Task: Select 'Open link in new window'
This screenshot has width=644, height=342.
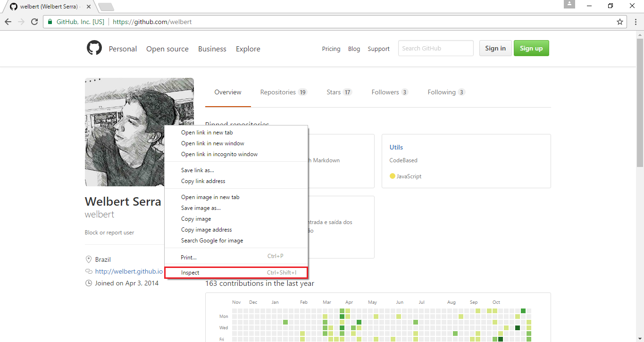Action: click(236, 143)
